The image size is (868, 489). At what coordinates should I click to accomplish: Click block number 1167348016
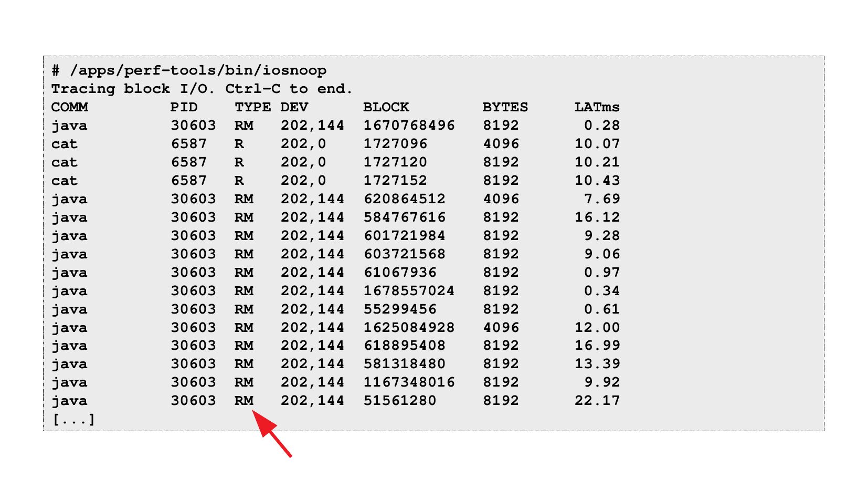coord(409,382)
